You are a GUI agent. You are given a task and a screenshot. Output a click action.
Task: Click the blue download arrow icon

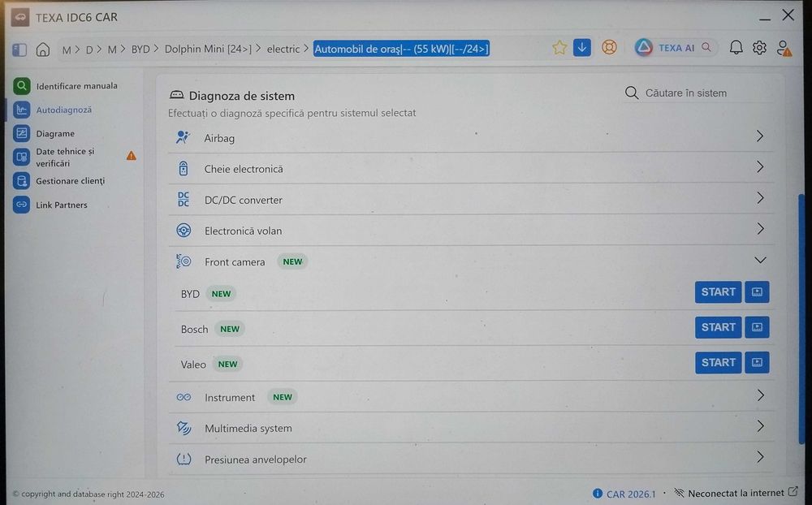click(x=582, y=48)
